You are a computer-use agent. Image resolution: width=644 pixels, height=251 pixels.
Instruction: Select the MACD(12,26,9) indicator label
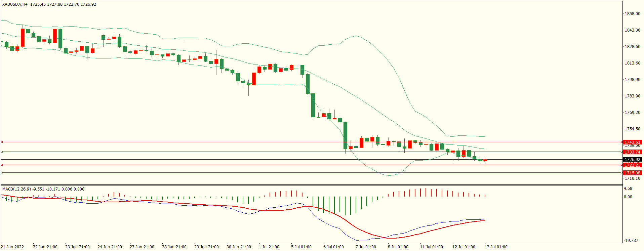click(x=16, y=189)
